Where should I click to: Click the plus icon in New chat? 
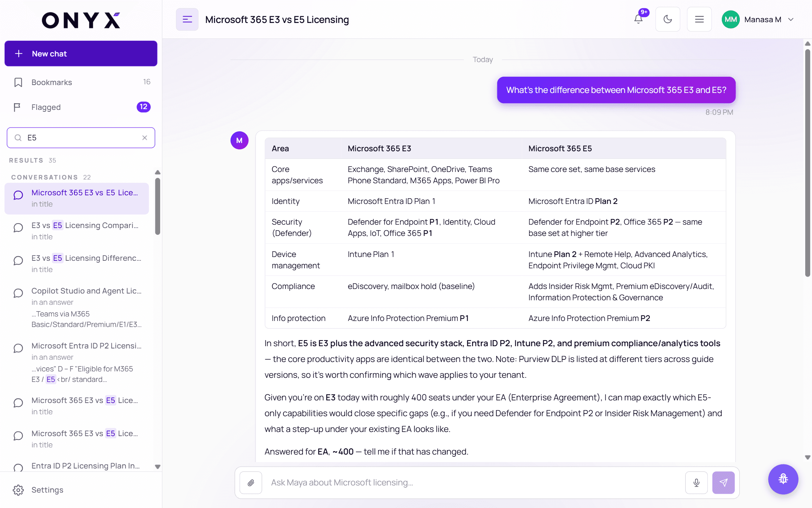(19, 54)
